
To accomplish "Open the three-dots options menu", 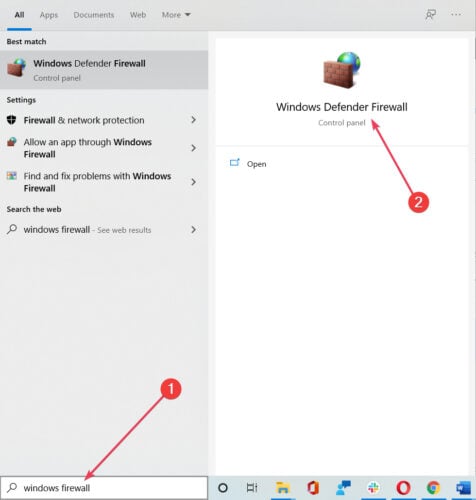I will [x=456, y=15].
